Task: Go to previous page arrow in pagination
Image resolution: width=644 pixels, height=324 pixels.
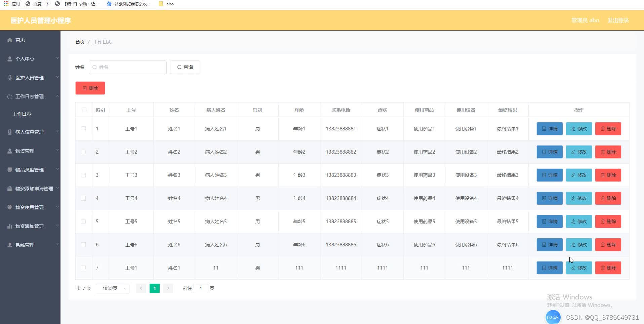Action: (141, 288)
